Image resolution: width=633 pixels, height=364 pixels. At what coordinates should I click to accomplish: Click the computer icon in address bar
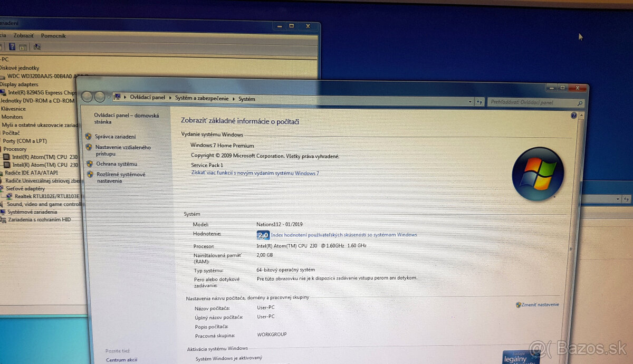(x=118, y=97)
